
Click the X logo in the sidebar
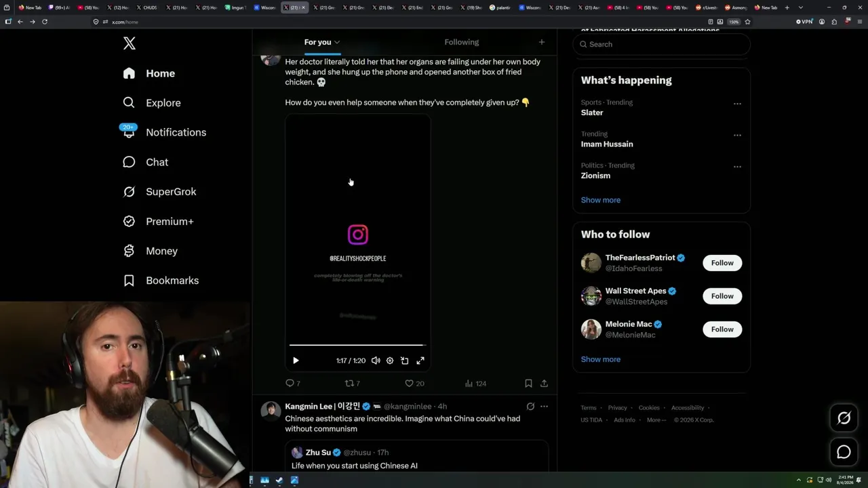130,44
